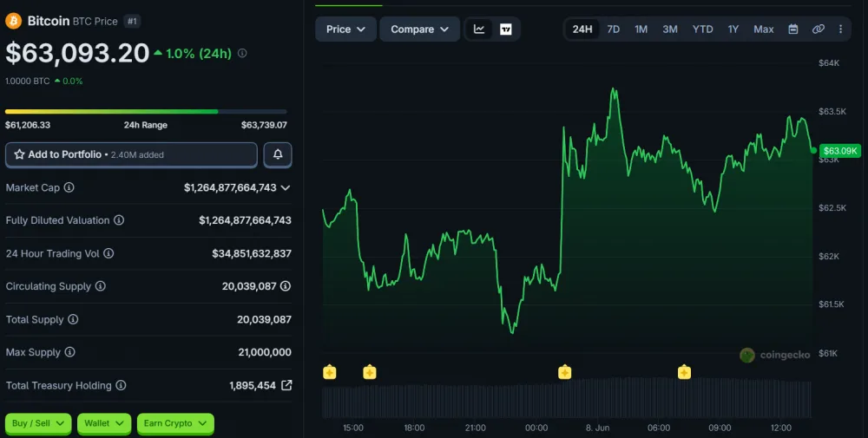
Task: Click the Circulating Supply info icon
Action: pos(100,286)
